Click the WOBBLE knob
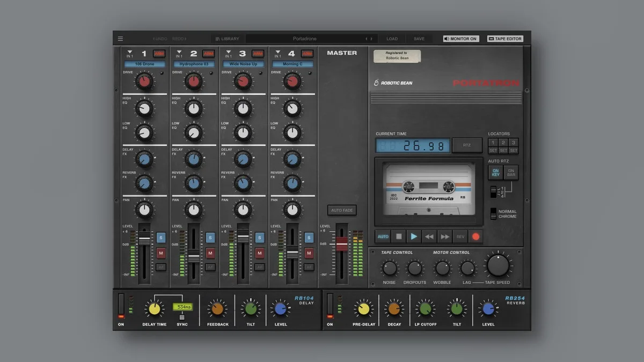644x362 pixels. click(x=442, y=268)
